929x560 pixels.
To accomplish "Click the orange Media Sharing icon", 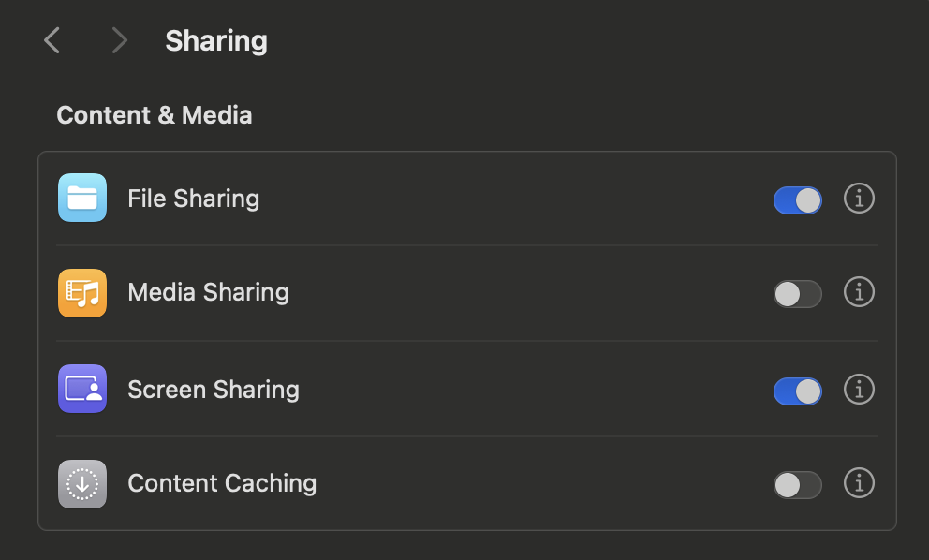I will [x=82, y=293].
